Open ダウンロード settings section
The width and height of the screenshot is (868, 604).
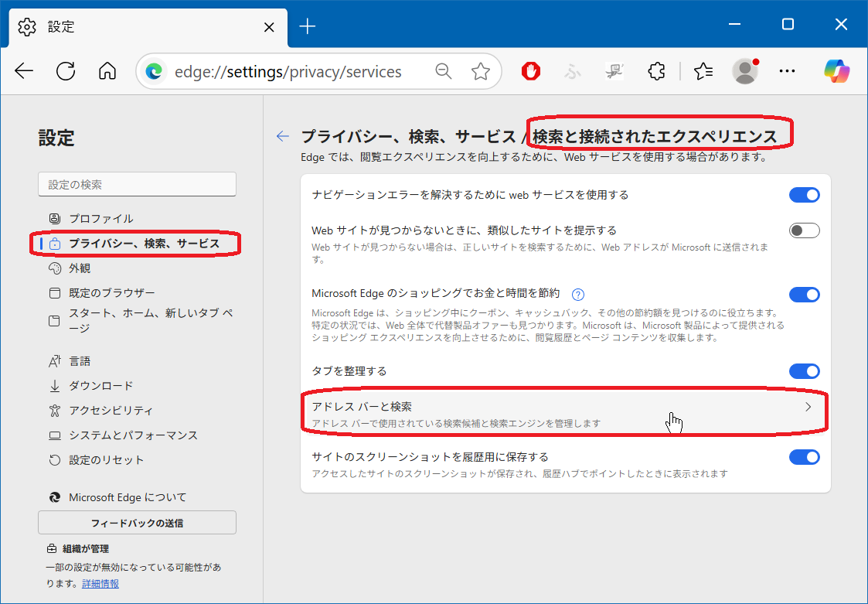pos(100,386)
